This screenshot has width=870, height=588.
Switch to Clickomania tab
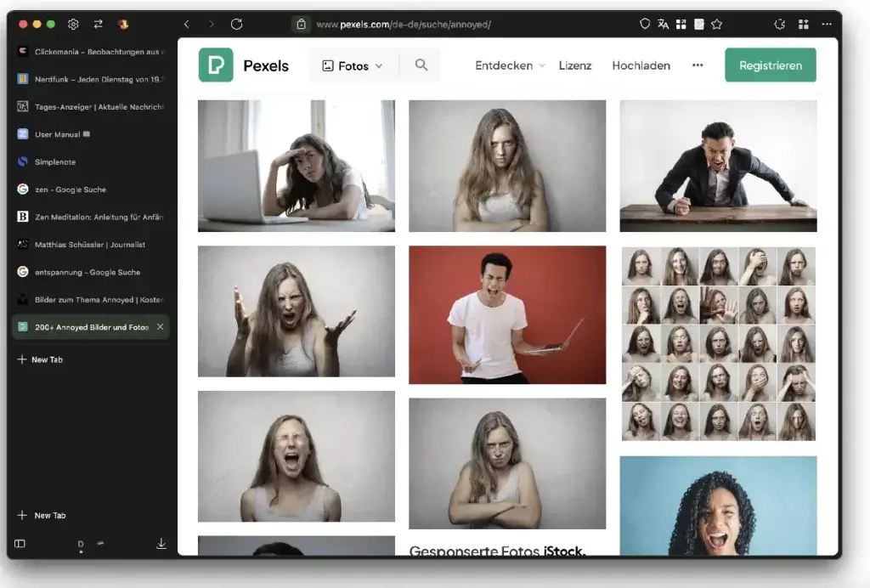91,52
